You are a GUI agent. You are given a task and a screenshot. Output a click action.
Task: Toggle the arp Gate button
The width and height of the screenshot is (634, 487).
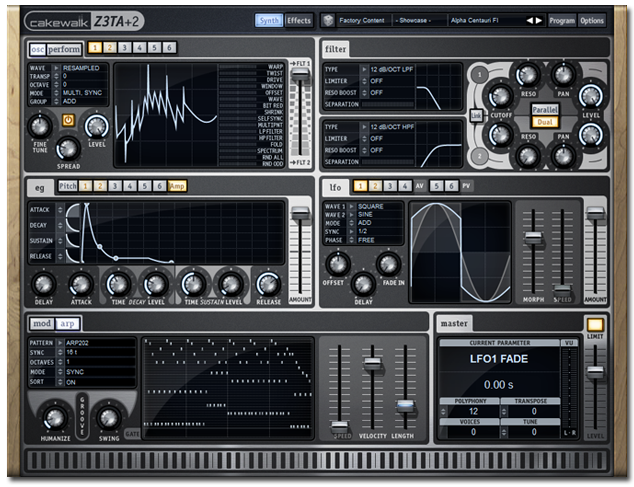[132, 434]
